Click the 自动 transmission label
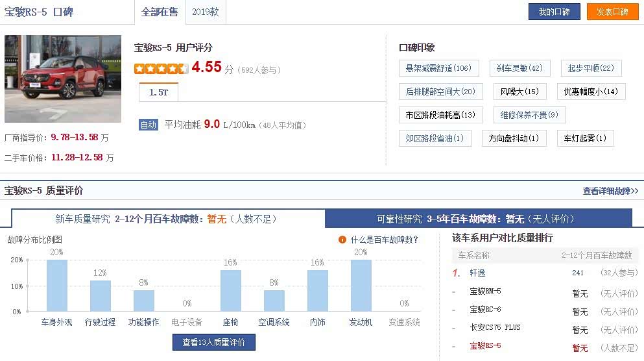The width and height of the screenshot is (644, 361). tap(149, 125)
